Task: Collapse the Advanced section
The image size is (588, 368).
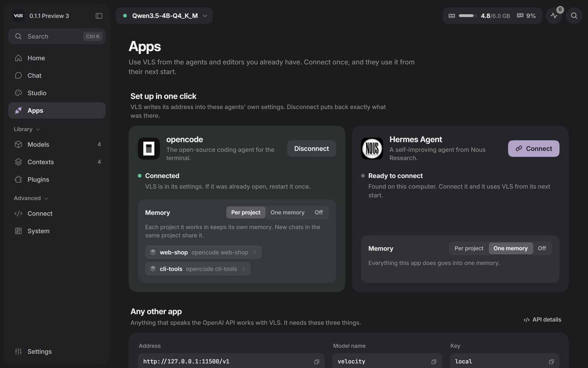Action: click(31, 198)
